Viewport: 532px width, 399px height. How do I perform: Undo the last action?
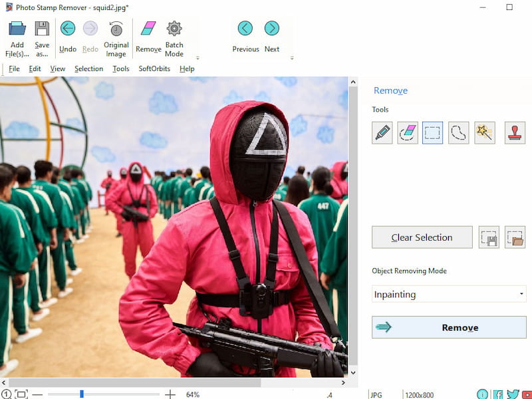tap(68, 29)
